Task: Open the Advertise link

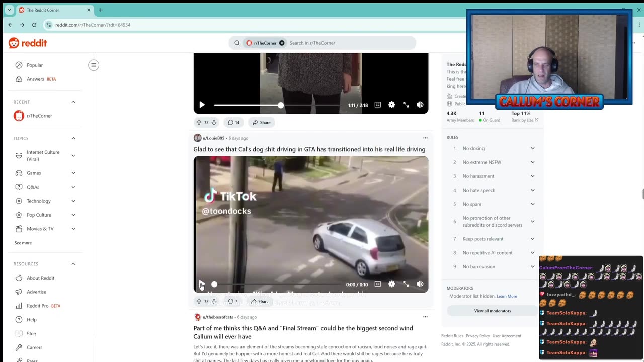Action: pos(36,292)
